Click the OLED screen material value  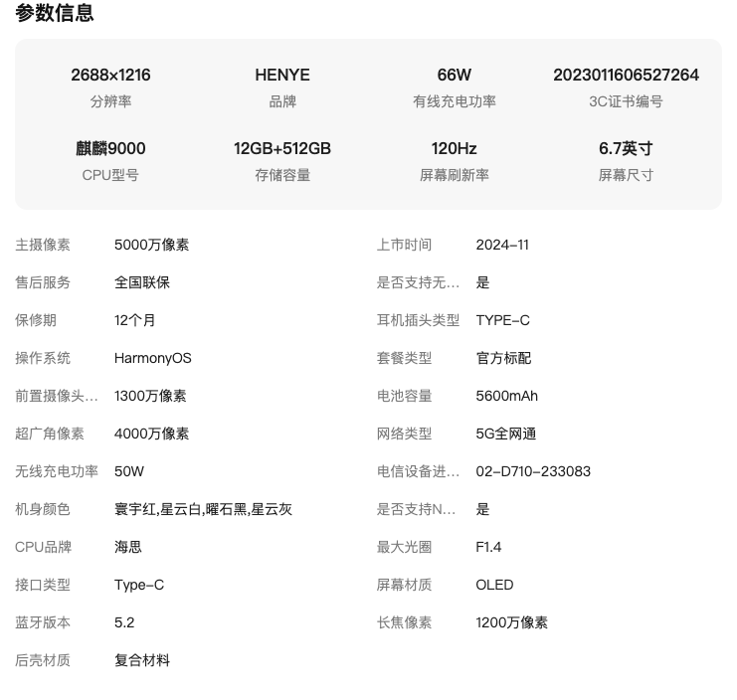pos(494,585)
